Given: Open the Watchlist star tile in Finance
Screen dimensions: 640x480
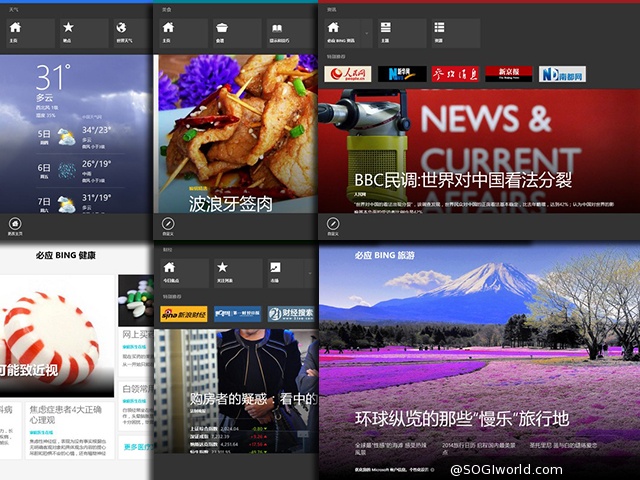Looking at the screenshot, I should (238, 273).
